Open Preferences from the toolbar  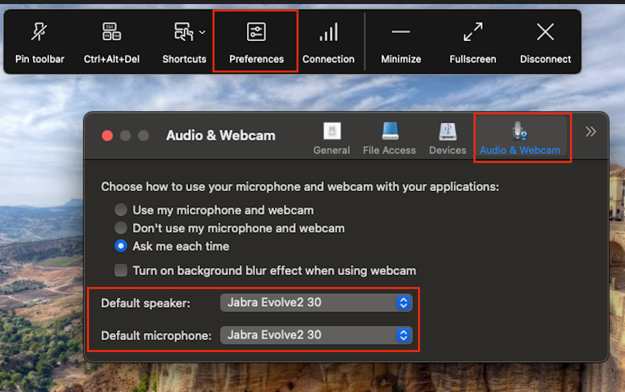click(256, 42)
